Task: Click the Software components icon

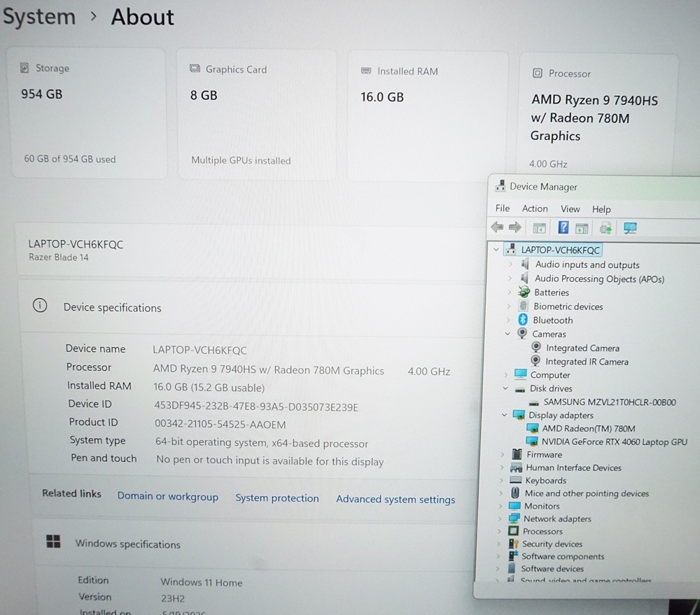Action: click(512, 556)
